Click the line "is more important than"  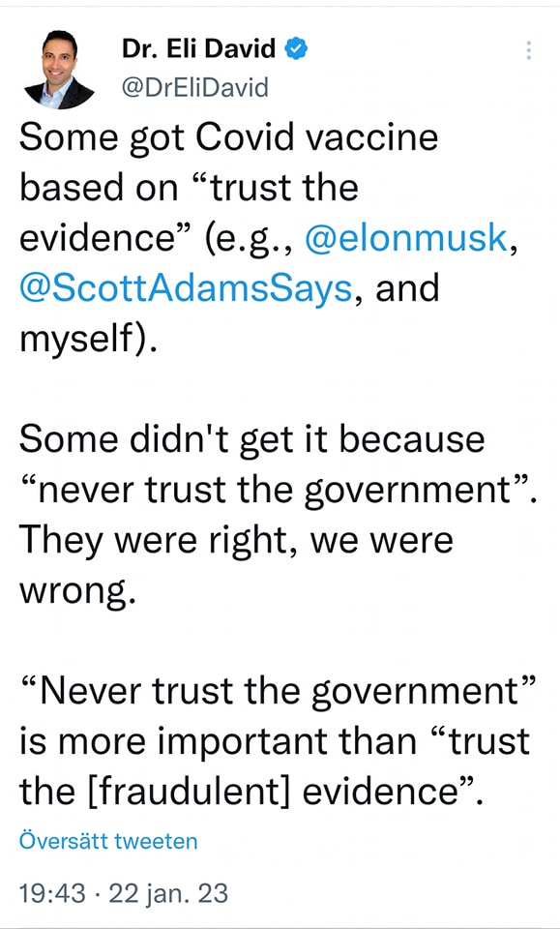[x=218, y=741]
